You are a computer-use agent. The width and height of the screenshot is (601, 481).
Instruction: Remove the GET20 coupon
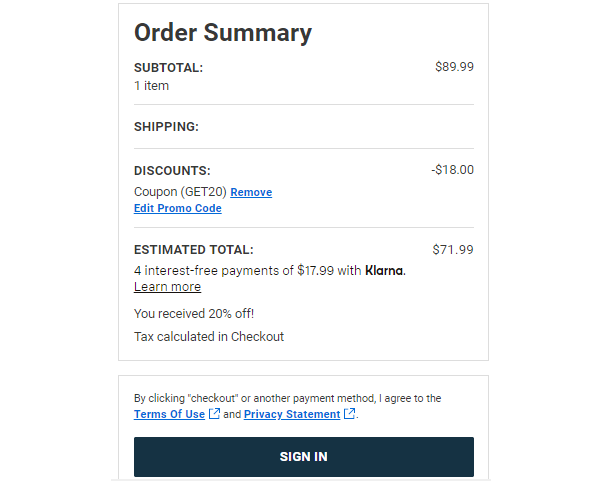tap(251, 192)
